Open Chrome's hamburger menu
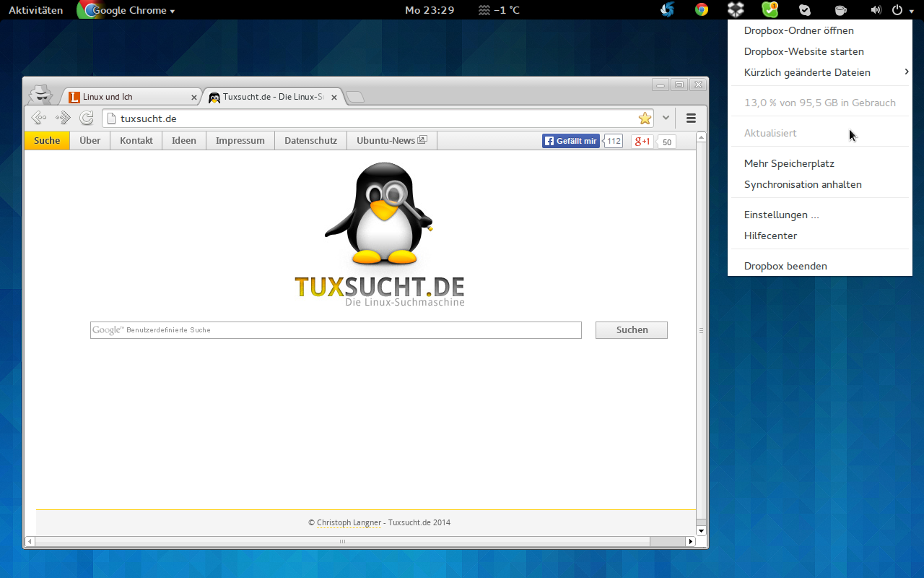The width and height of the screenshot is (924, 578). pyautogui.click(x=691, y=118)
